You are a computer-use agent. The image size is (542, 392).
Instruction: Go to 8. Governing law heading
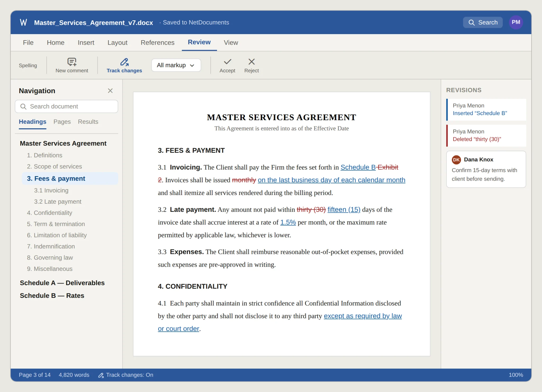[x=50, y=258]
